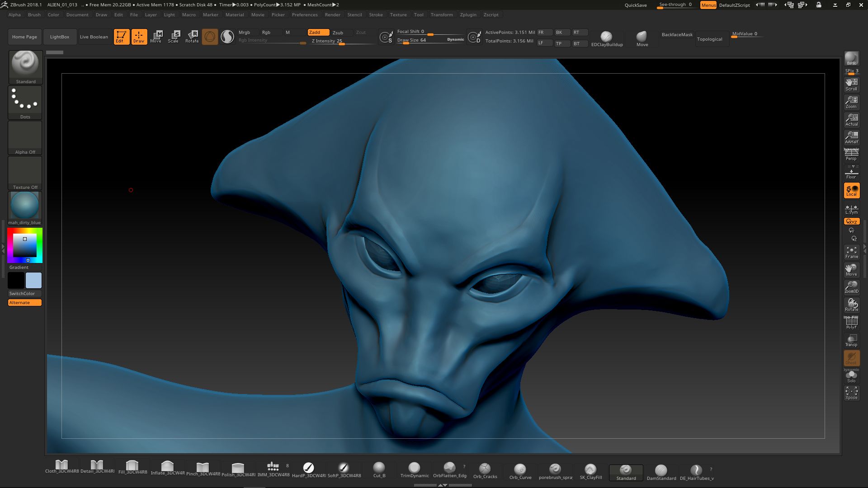This screenshot has width=868, height=488.
Task: Pick a color in color picker square
Action: point(25,245)
